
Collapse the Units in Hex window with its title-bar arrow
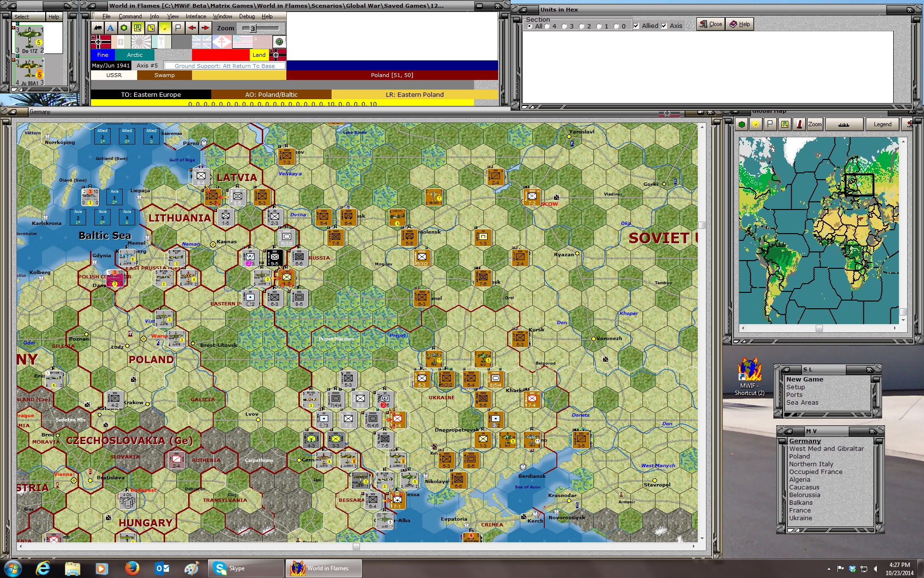pyautogui.click(x=523, y=10)
